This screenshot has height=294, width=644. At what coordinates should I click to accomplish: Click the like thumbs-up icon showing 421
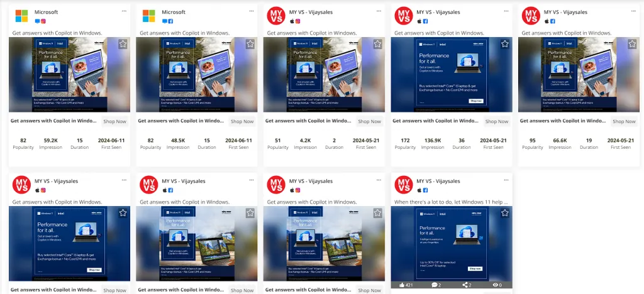tap(402, 285)
